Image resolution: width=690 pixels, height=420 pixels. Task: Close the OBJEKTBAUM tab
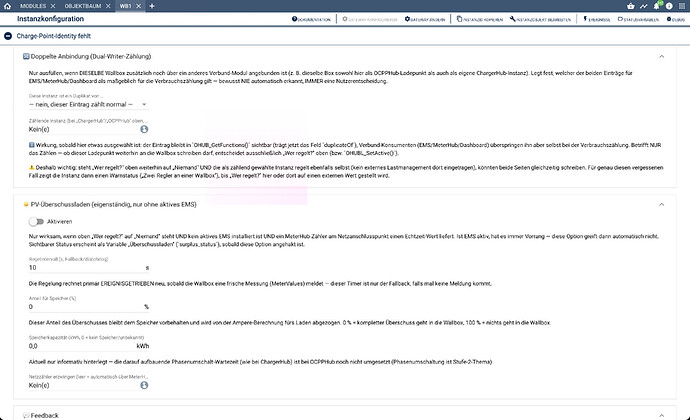[x=108, y=6]
